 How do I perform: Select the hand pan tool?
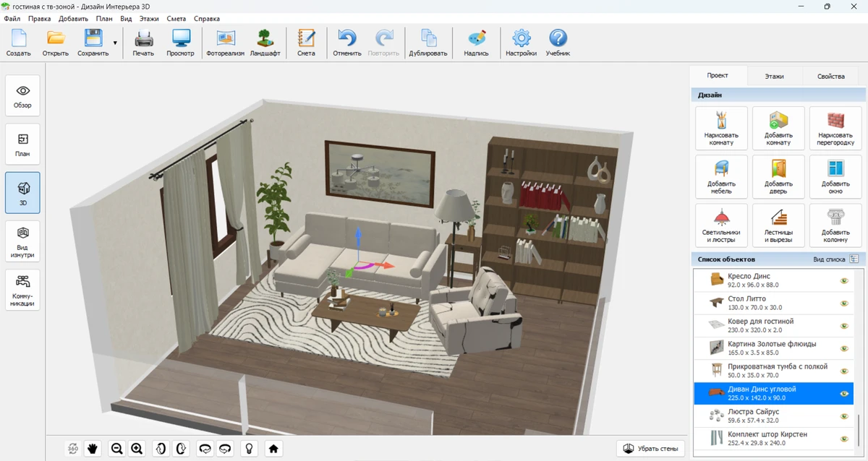[x=93, y=449]
